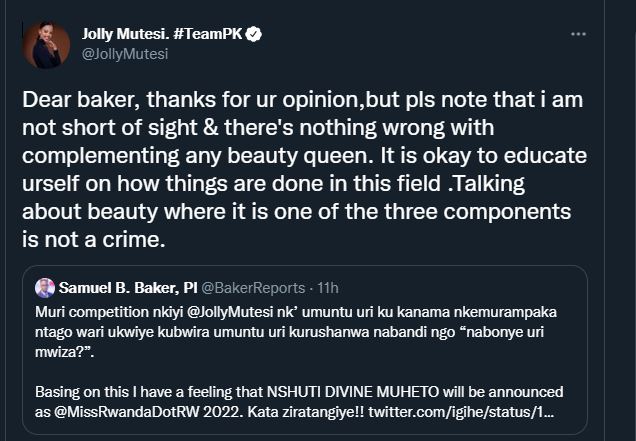Click Samuel B. Baker's small avatar
The image size is (636, 441).
click(45, 288)
